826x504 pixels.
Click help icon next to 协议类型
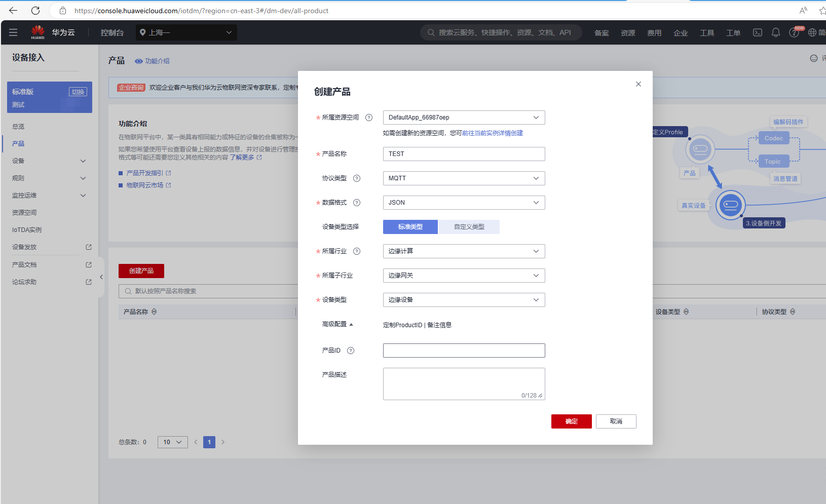(x=357, y=178)
